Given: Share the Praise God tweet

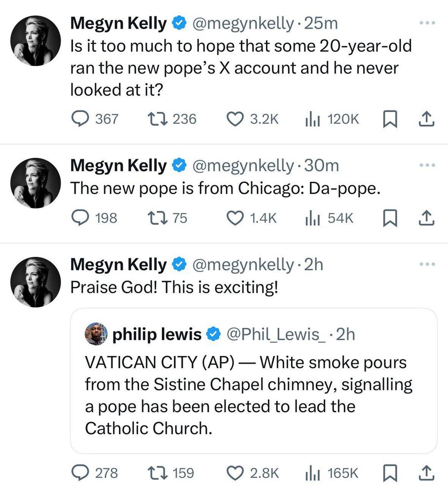Looking at the screenshot, I should (x=426, y=473).
